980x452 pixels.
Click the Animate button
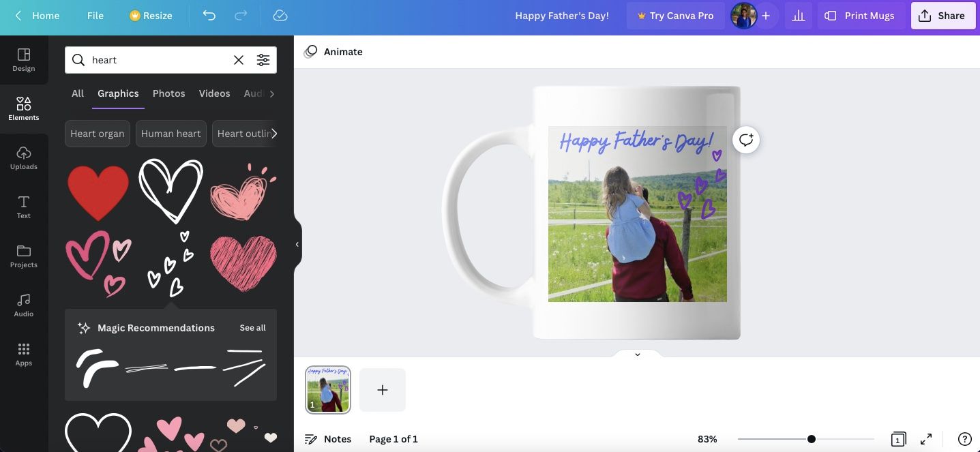(x=333, y=52)
